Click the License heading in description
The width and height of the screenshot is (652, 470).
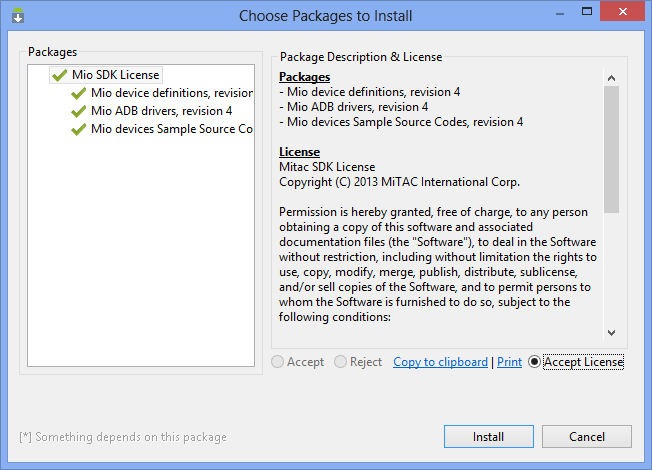click(299, 152)
